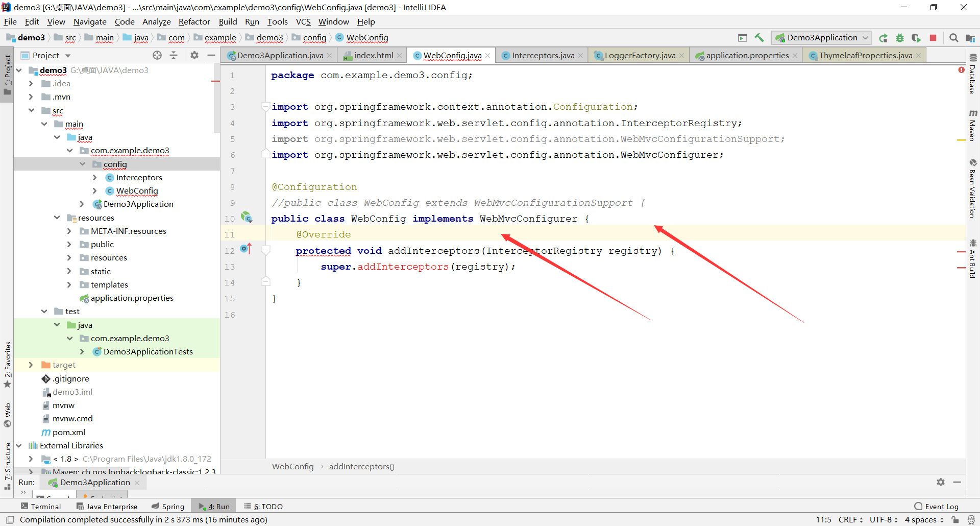Image resolution: width=980 pixels, height=526 pixels.
Task: Select Demo3ApplicationTests class in tree
Action: (x=148, y=351)
